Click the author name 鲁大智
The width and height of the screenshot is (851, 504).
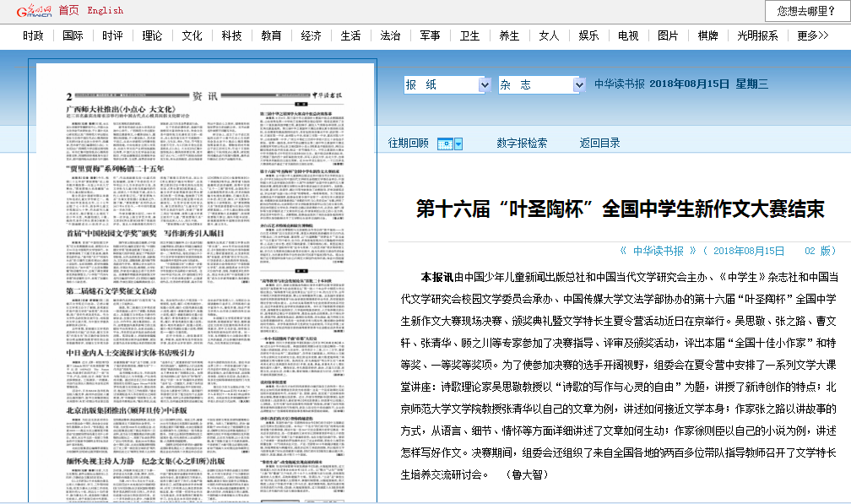point(527,474)
